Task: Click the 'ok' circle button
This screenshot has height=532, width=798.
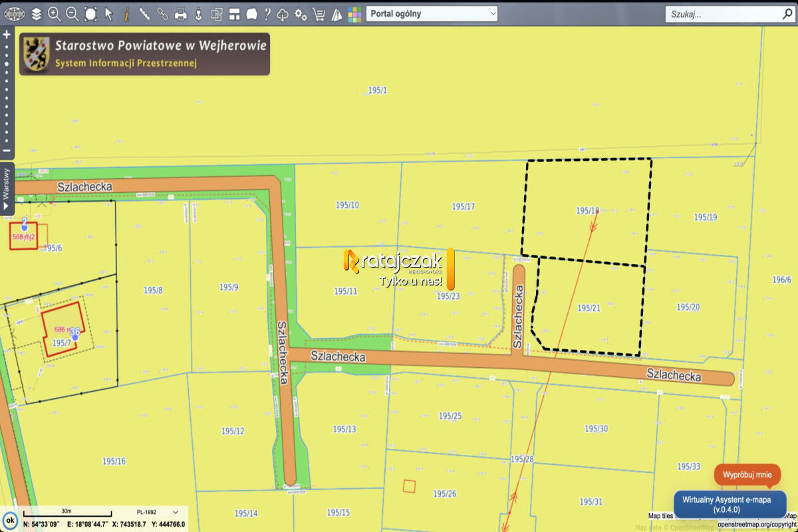Action: click(10, 520)
